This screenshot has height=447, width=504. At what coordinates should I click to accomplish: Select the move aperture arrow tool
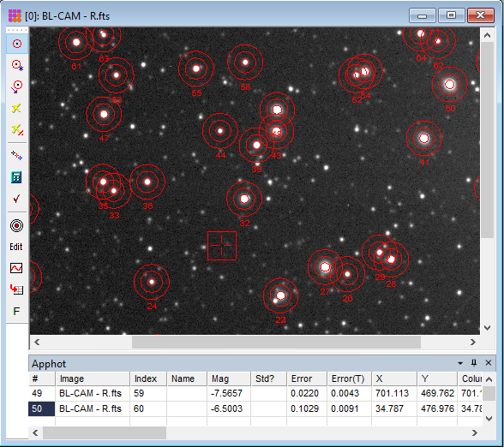pyautogui.click(x=17, y=86)
